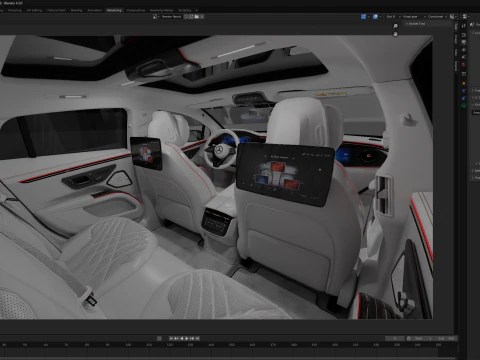The image size is (480, 360).
Task: Open the image browse dropdown icon
Action: pos(156,17)
